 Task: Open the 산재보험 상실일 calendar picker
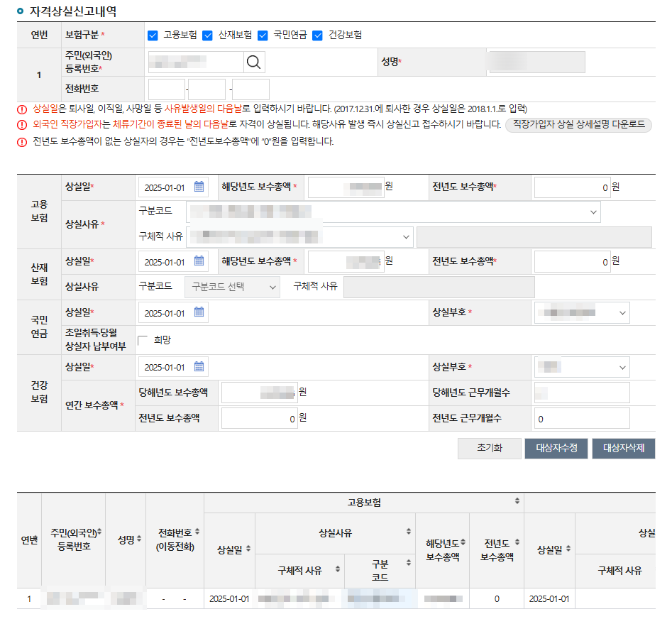click(199, 261)
